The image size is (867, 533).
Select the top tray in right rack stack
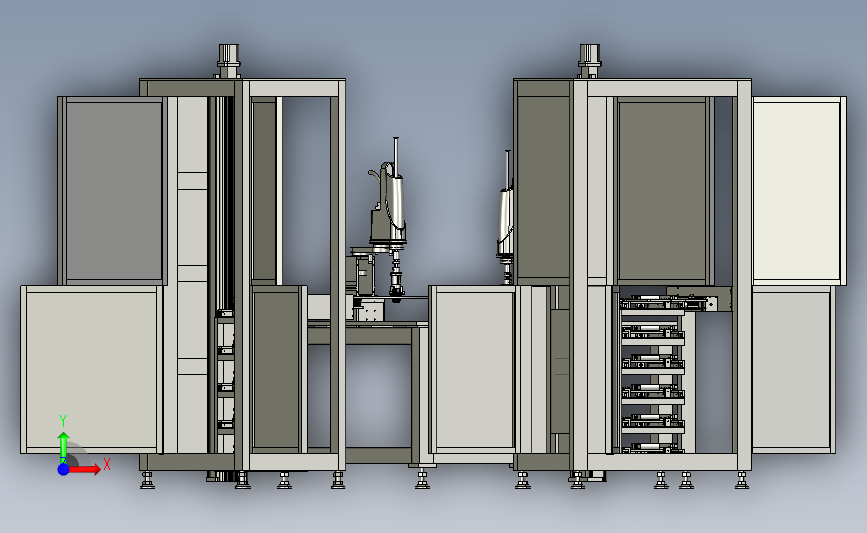[651, 306]
